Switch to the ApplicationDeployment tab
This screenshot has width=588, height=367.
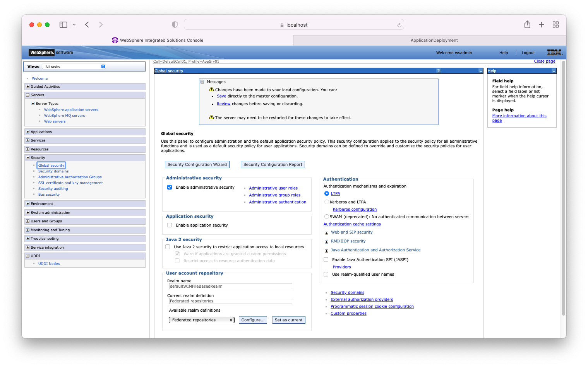pyautogui.click(x=434, y=40)
